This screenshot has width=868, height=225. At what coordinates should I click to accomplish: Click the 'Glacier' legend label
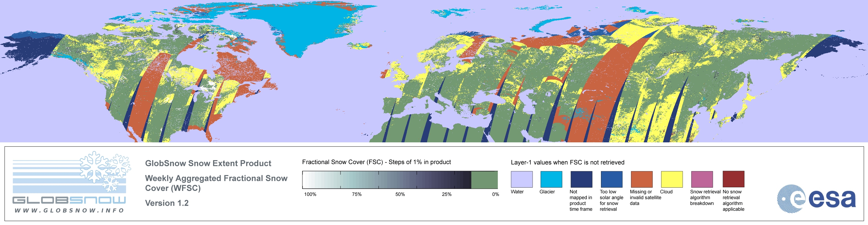[x=547, y=192]
